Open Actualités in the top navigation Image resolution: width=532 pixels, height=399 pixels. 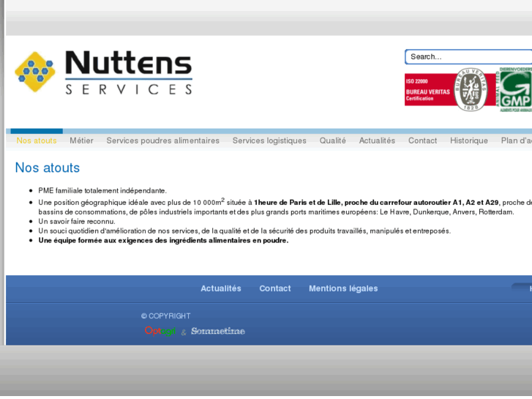point(377,141)
